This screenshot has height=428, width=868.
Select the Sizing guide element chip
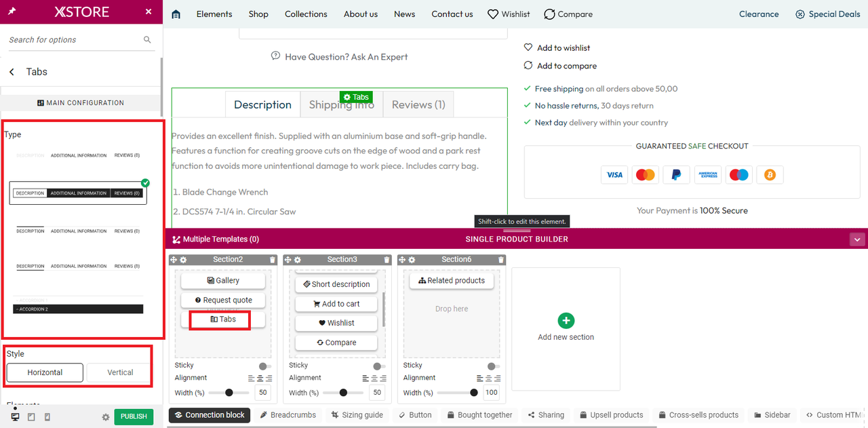357,415
